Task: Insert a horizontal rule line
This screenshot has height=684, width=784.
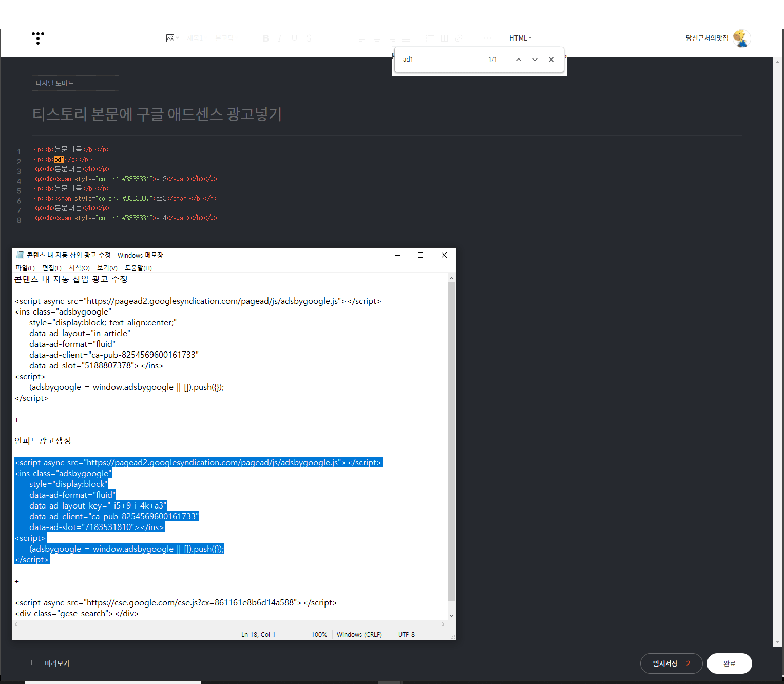Action: click(473, 38)
